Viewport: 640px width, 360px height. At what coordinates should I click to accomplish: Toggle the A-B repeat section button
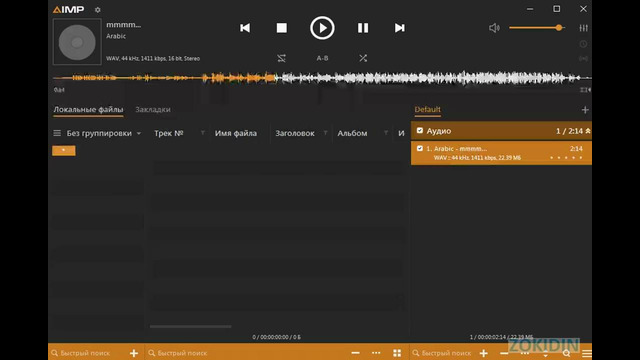click(322, 58)
